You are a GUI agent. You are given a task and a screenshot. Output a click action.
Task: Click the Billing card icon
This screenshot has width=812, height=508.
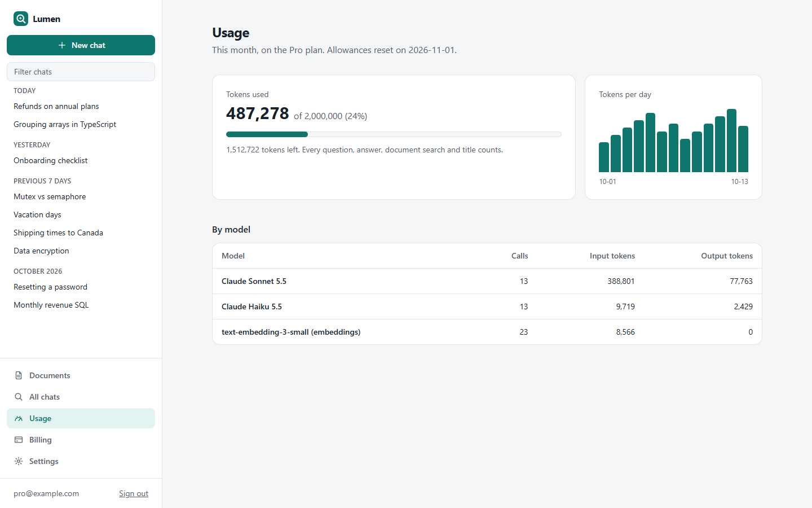19,440
